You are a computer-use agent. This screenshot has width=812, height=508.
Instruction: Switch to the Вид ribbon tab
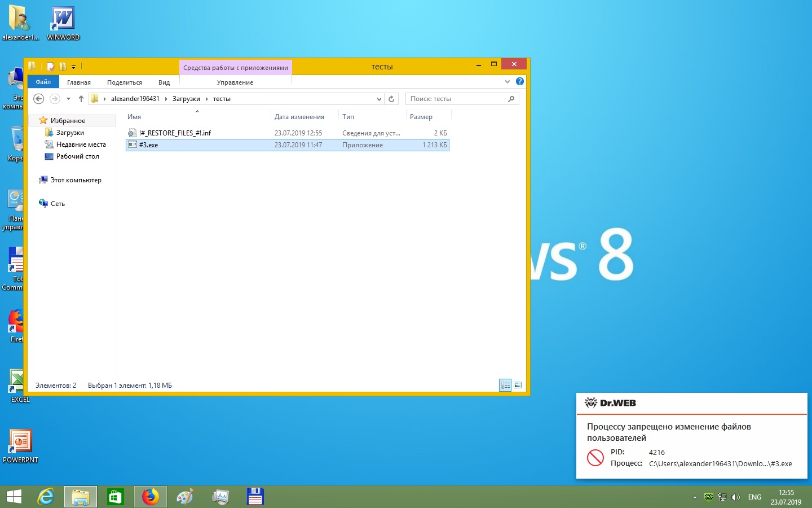(164, 82)
